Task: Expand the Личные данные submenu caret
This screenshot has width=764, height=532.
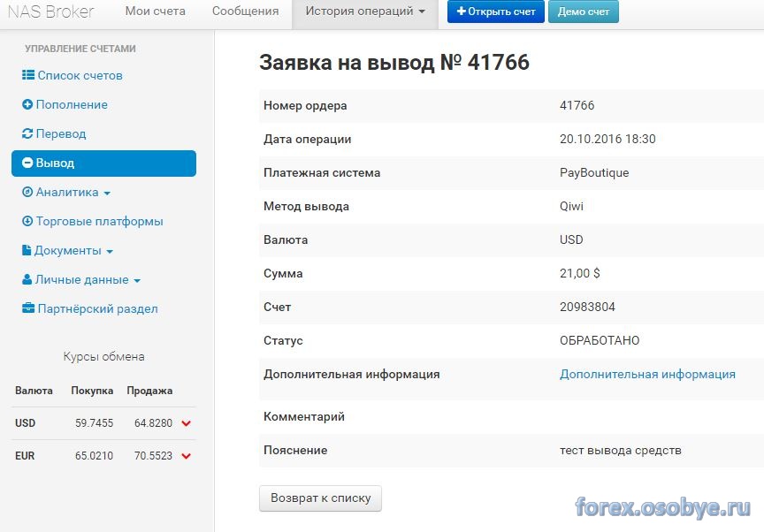Action: pyautogui.click(x=137, y=281)
